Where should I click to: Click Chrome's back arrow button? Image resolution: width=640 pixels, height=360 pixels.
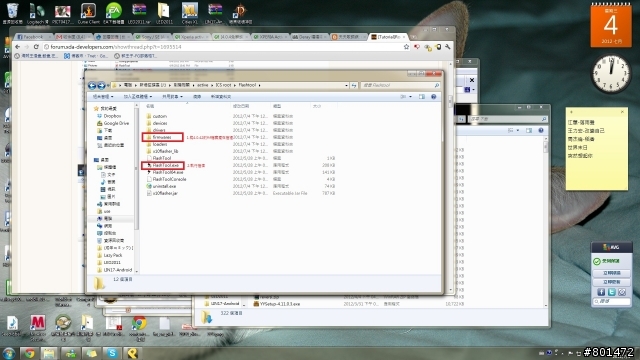click(18, 47)
